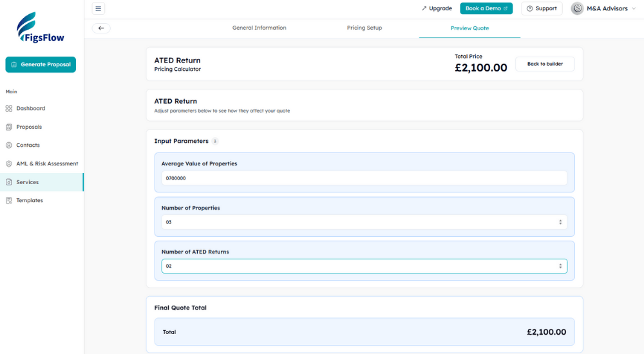Screen dimensions: 644x354
Task: Click the Services sidebar icon
Action: (x=9, y=182)
